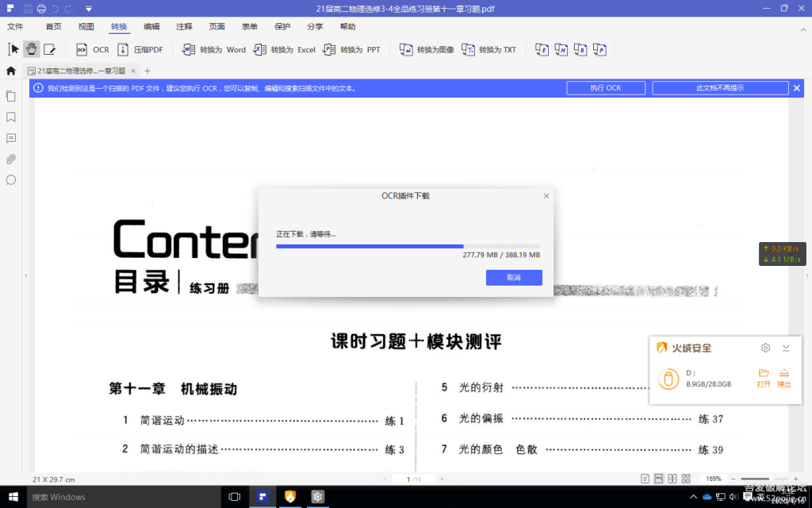The image size is (812, 508).
Task: Open the 文件 menu
Action: (15, 26)
